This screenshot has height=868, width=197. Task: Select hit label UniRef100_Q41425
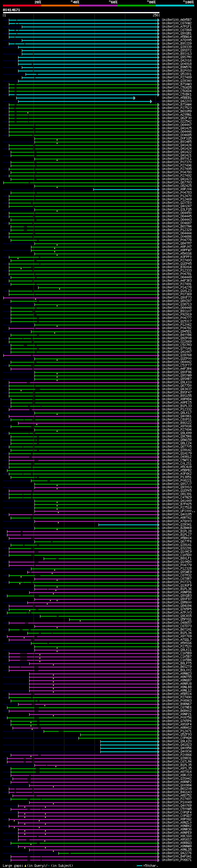tap(177, 128)
